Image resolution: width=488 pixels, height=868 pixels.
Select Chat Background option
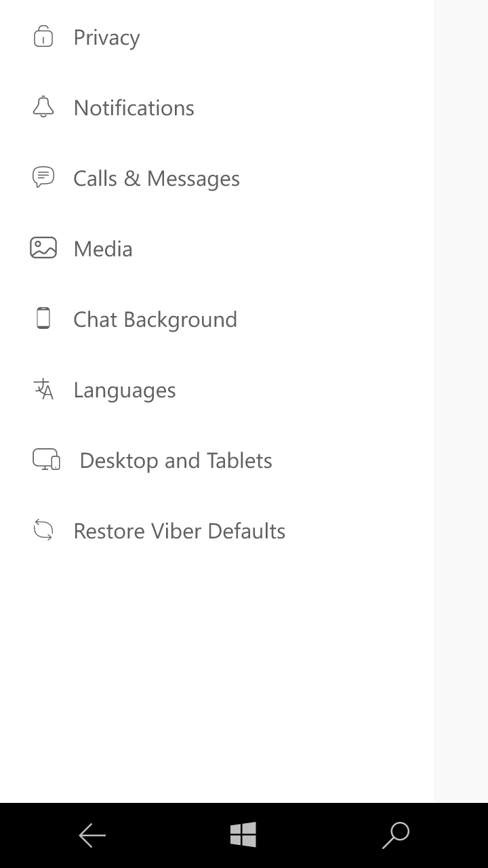(155, 319)
